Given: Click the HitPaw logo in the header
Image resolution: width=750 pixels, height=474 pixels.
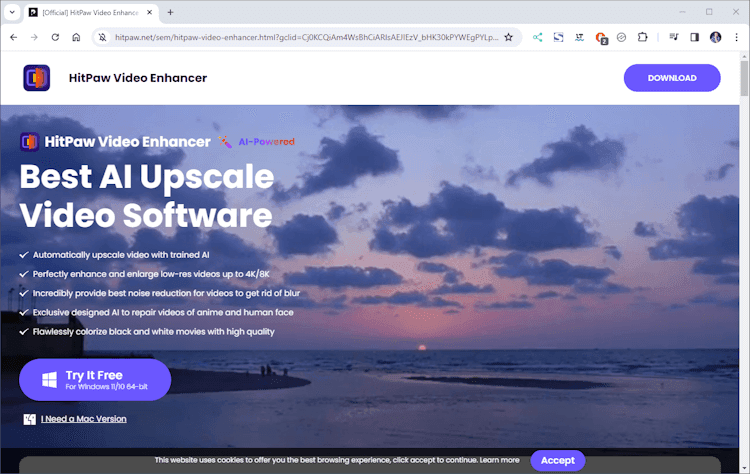Looking at the screenshot, I should coord(37,78).
